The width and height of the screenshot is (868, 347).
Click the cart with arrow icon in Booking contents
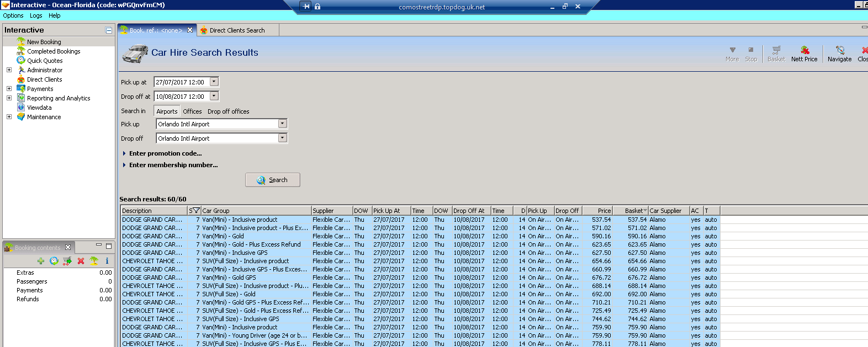pyautogui.click(x=67, y=261)
